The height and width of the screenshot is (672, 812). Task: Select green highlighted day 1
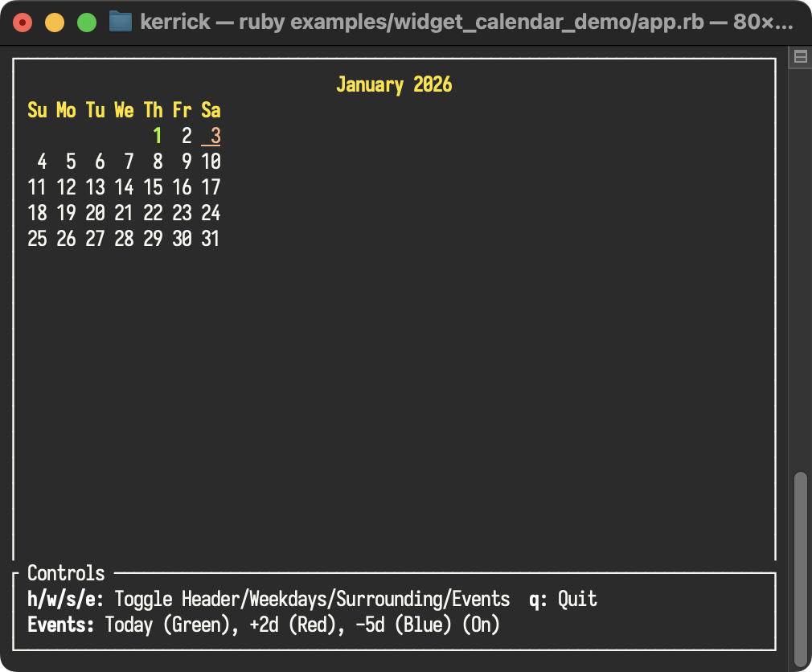coord(158,136)
